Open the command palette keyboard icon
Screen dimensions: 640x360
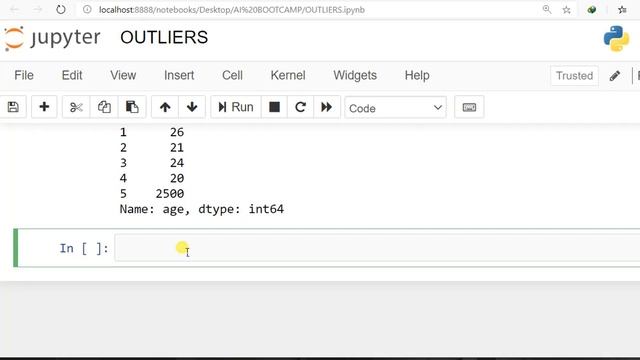[469, 107]
